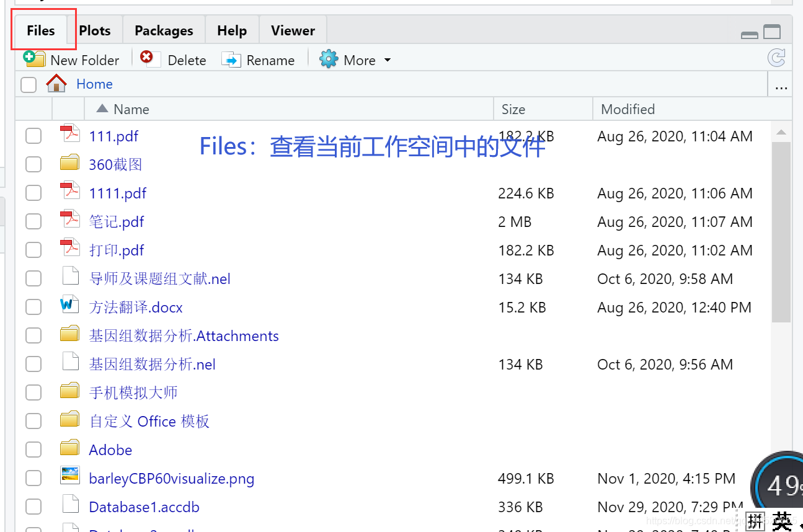Open the file 笔记.pdf
This screenshot has height=532, width=803.
tap(117, 222)
